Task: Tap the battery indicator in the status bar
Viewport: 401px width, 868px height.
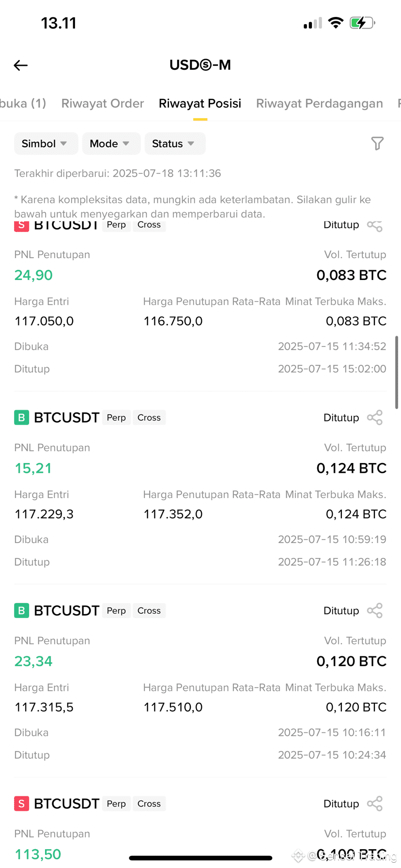Action: (362, 23)
